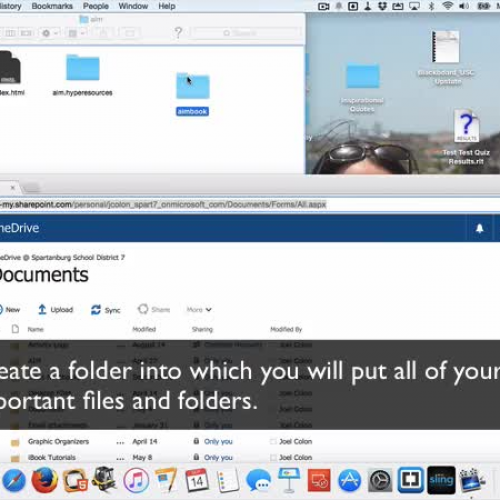500x500 pixels.
Task: Click the Share button in OneDrive
Action: [154, 310]
